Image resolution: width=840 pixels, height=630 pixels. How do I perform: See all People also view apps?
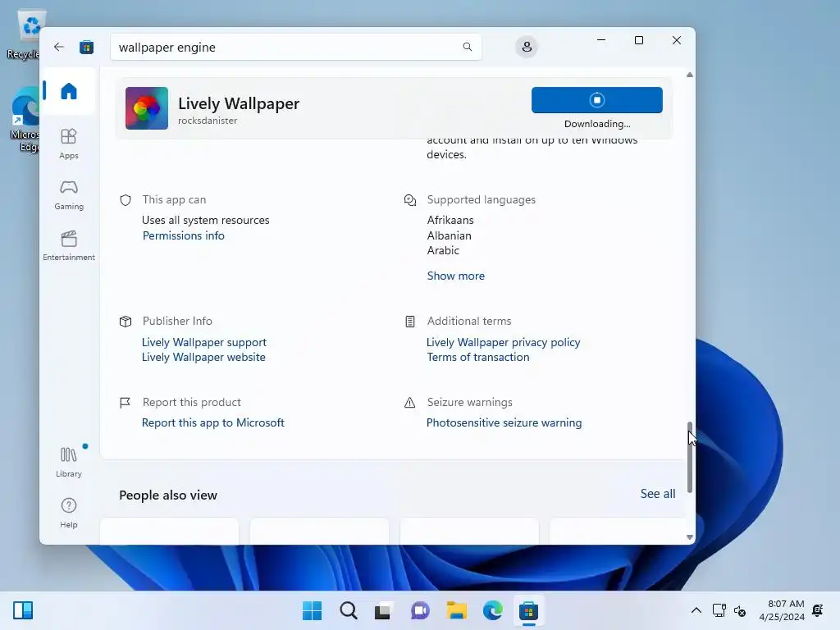[658, 493]
